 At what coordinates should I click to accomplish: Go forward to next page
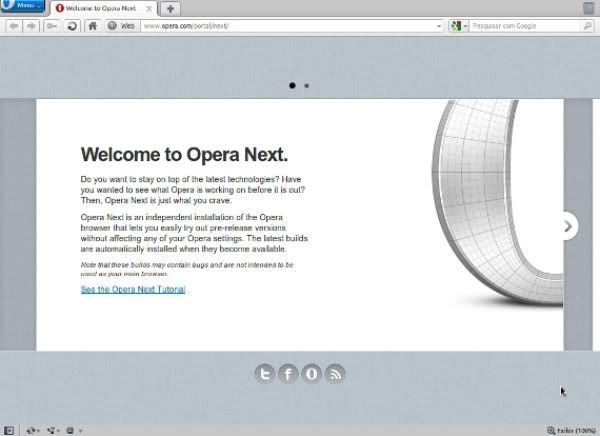(x=31, y=26)
